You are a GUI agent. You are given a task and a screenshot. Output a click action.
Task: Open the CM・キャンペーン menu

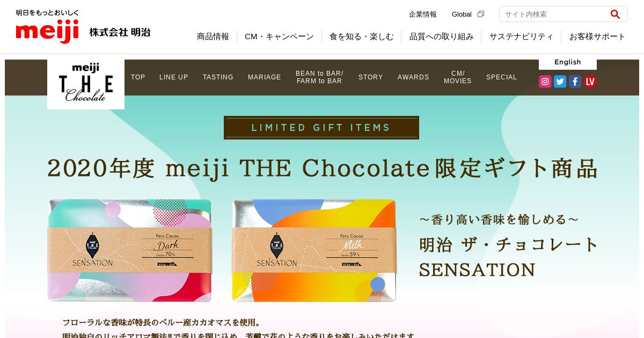click(x=279, y=36)
